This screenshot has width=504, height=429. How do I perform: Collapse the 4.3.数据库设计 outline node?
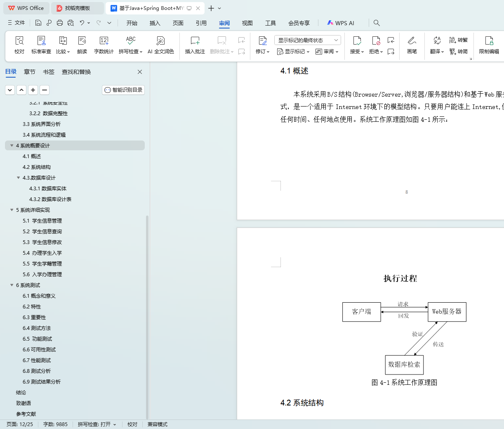click(18, 178)
